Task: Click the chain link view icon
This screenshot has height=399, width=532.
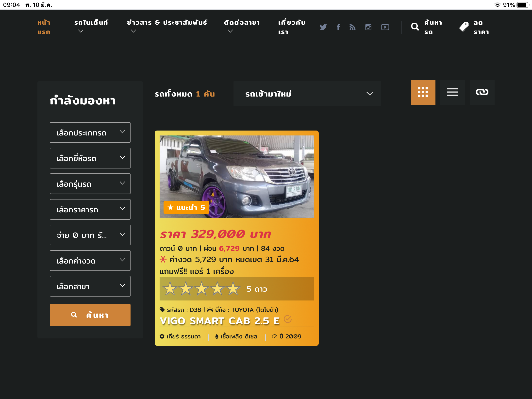Action: tap(482, 92)
